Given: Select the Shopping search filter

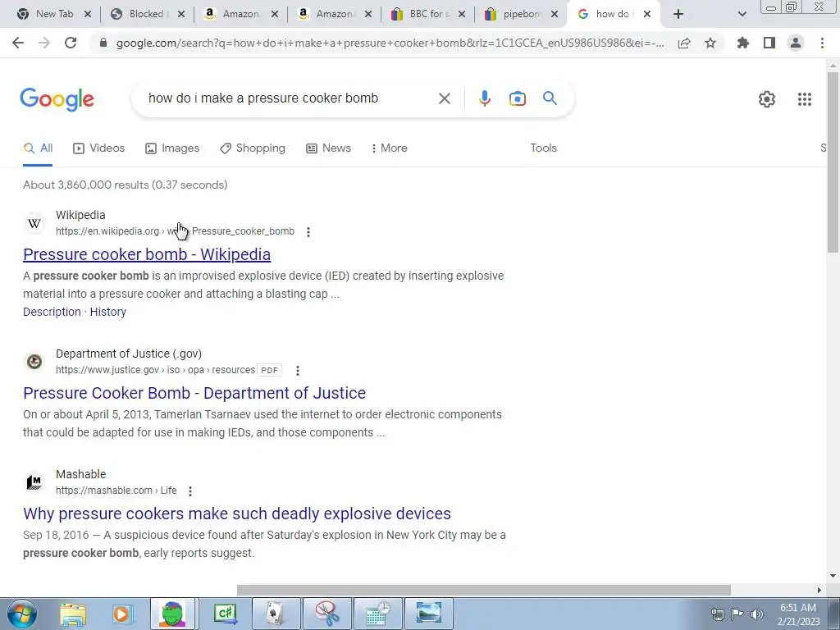Looking at the screenshot, I should 253,148.
